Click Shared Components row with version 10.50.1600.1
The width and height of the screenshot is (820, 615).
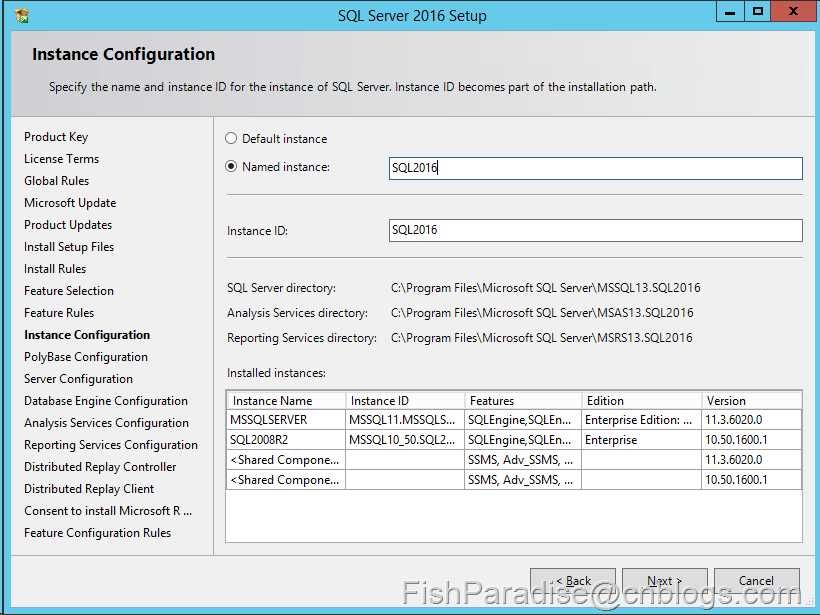pos(514,480)
